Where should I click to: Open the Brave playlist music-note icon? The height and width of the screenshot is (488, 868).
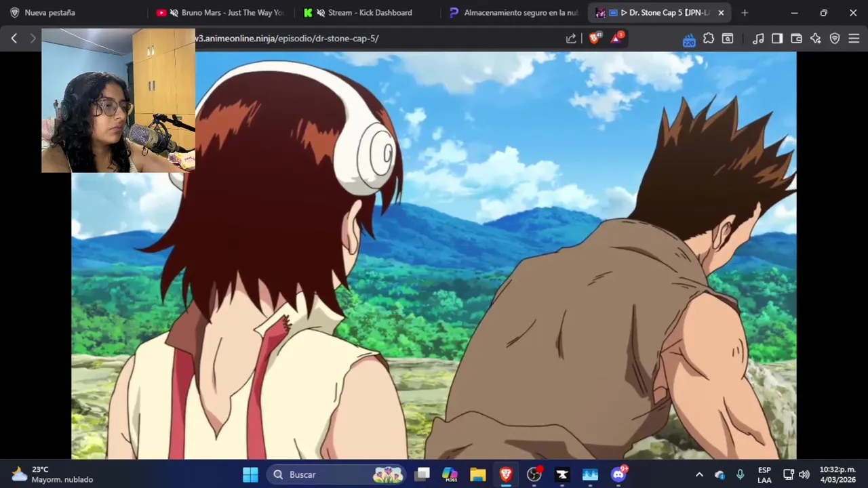pos(758,39)
